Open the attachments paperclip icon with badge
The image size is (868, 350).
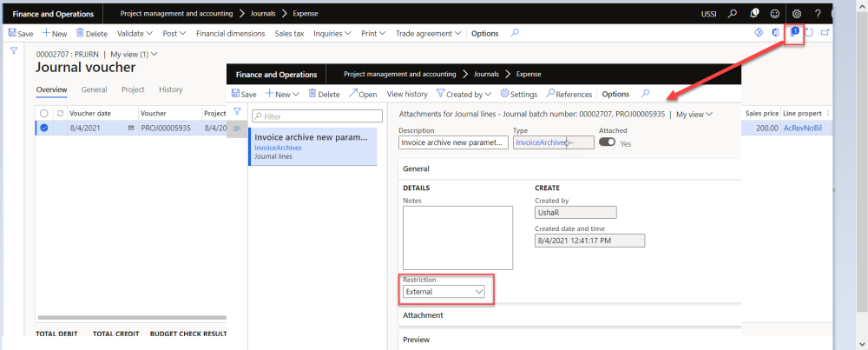pyautogui.click(x=793, y=33)
